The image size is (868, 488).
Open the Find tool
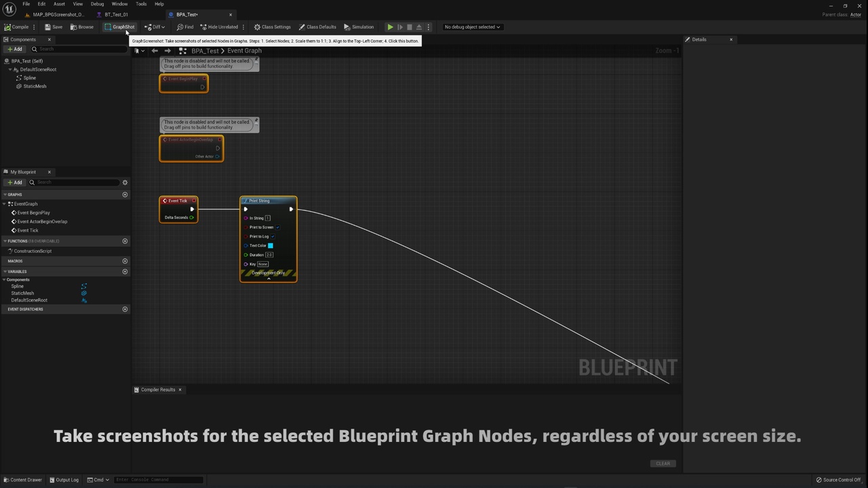[185, 27]
